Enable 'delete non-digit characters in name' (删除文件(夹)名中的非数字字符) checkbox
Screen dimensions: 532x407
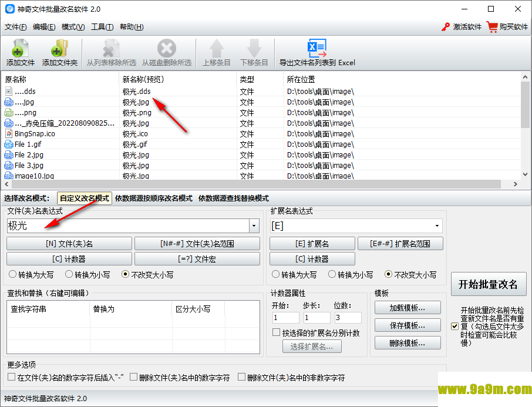(x=241, y=377)
